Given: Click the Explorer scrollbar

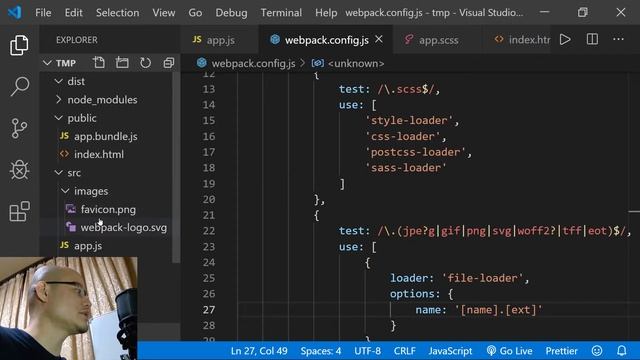Looking at the screenshot, I should [x=176, y=167].
